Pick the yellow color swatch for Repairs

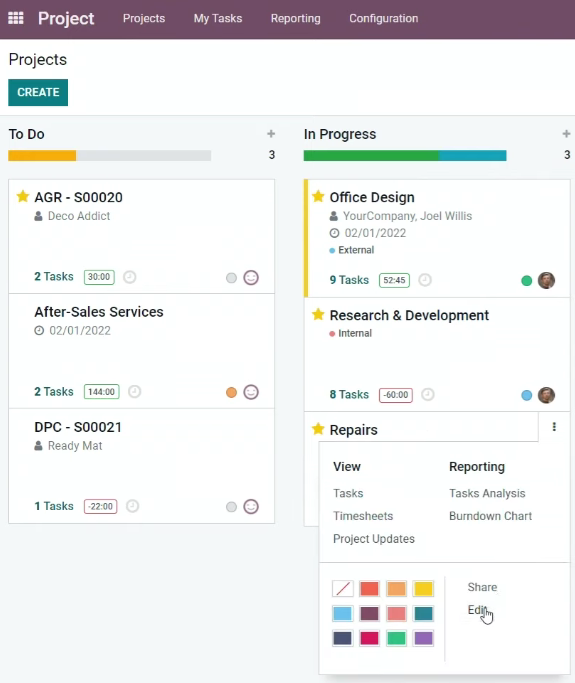click(x=423, y=588)
